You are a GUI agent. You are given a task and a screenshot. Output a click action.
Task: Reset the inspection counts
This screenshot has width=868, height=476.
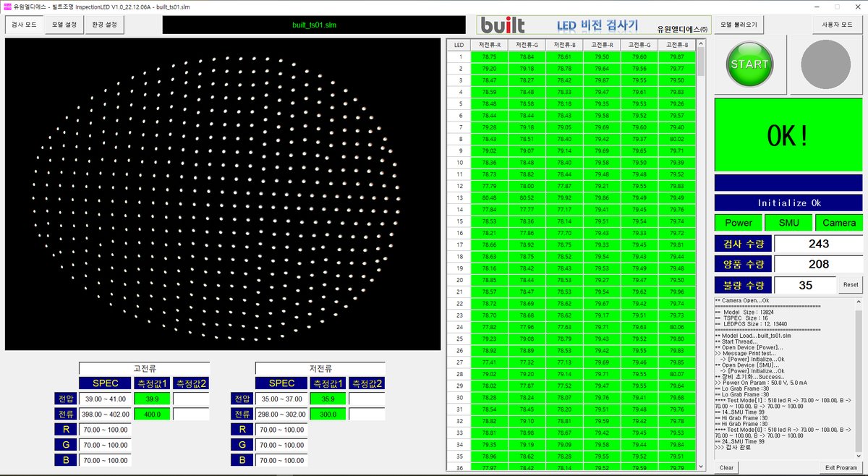click(x=851, y=285)
